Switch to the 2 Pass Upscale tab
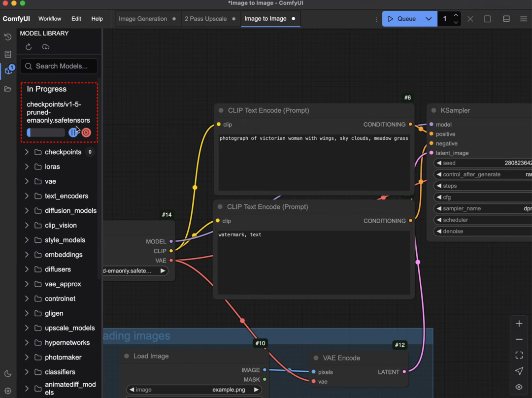The image size is (532, 398). [210, 19]
